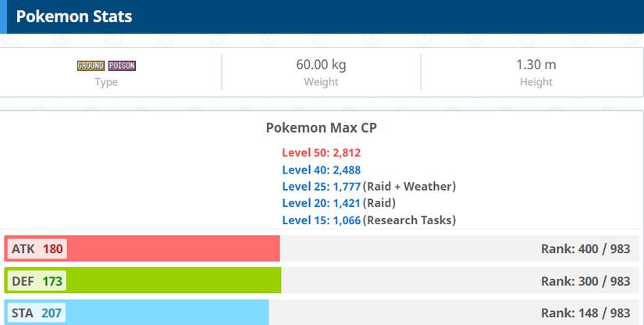Select the 60.00 kg weight value
The height and width of the screenshot is (325, 644).
click(321, 65)
